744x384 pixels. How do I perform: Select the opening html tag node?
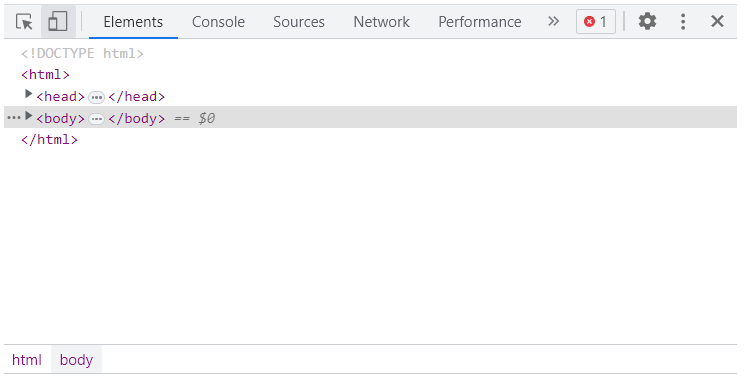coord(46,75)
